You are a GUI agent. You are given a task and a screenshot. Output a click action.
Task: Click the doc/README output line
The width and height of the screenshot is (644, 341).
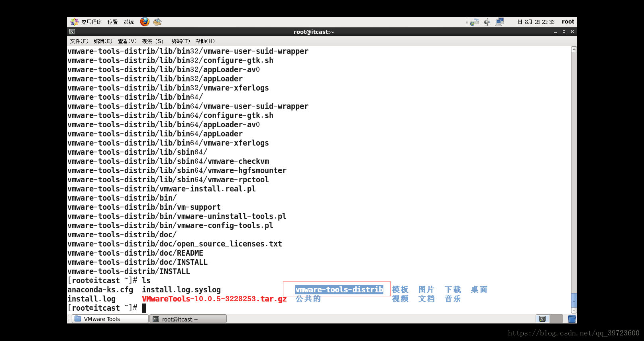pyautogui.click(x=135, y=253)
